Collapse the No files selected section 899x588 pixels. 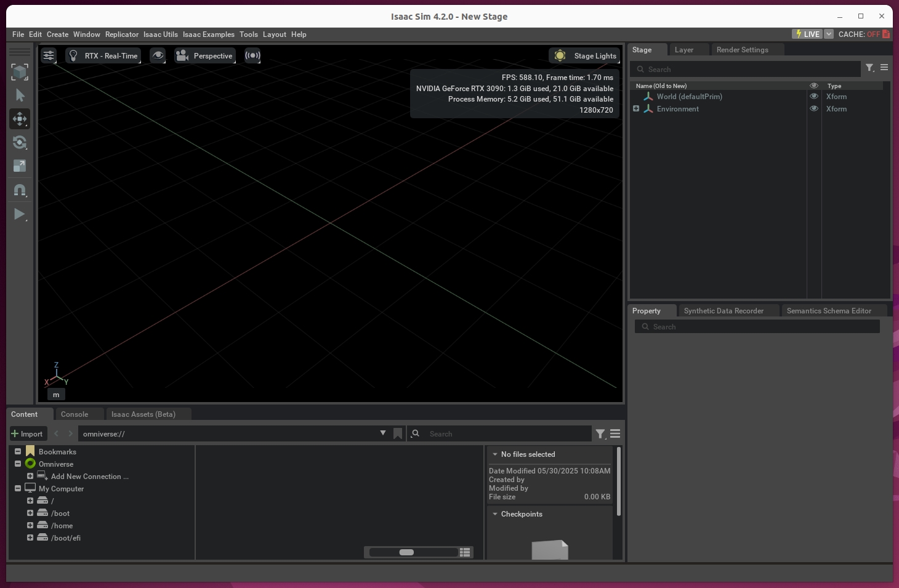point(495,454)
